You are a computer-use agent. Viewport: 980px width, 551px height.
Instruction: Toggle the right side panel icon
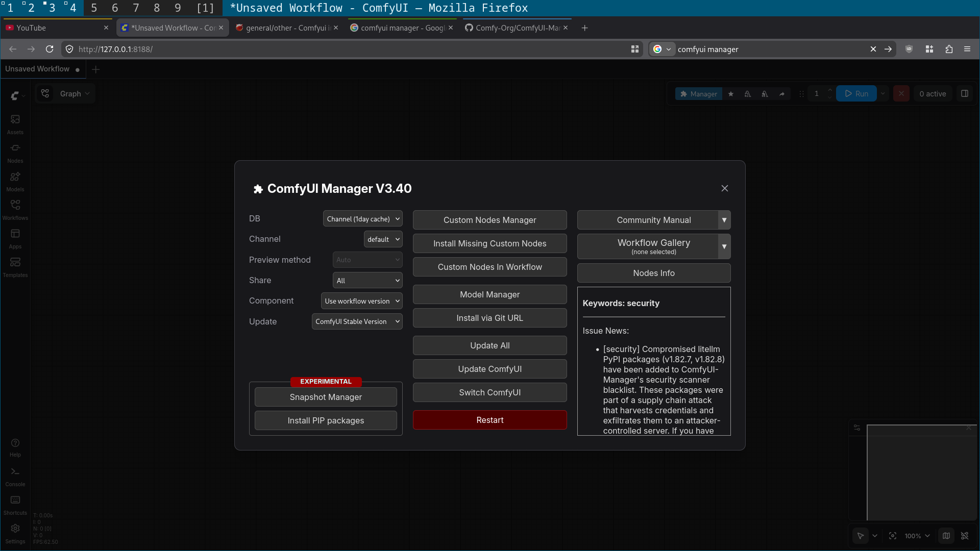pyautogui.click(x=965, y=93)
